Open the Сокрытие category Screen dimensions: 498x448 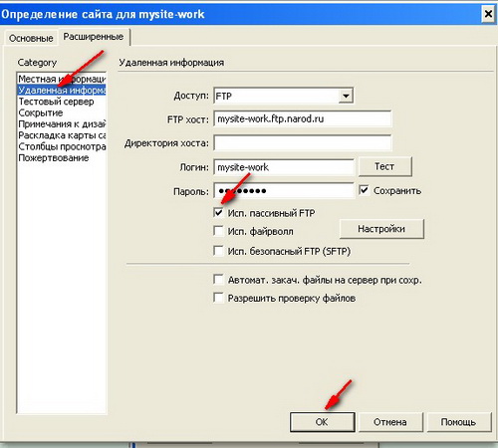[41, 112]
